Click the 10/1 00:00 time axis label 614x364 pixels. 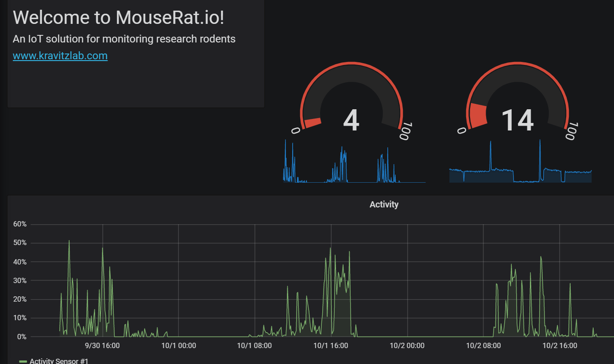pos(178,345)
